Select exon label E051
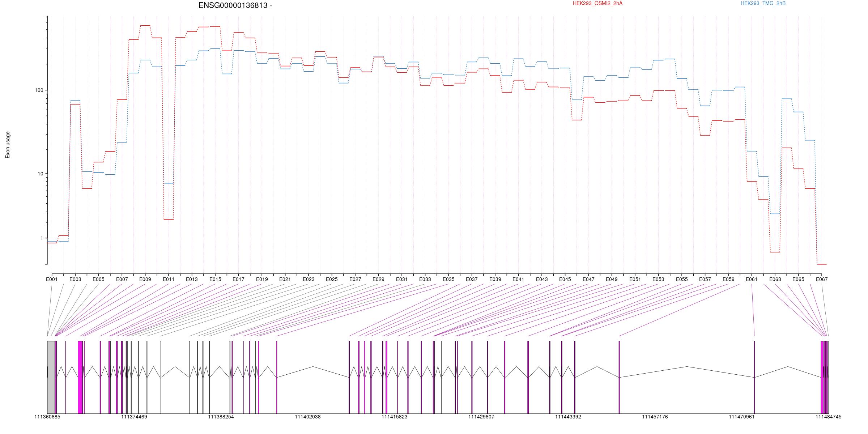Image resolution: width=868 pixels, height=434 pixels. (635, 279)
